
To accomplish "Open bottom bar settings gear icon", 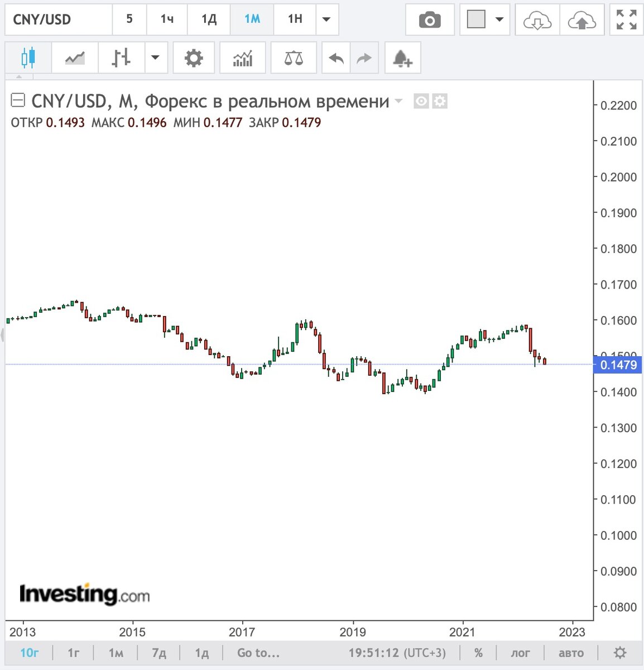I will [x=619, y=653].
